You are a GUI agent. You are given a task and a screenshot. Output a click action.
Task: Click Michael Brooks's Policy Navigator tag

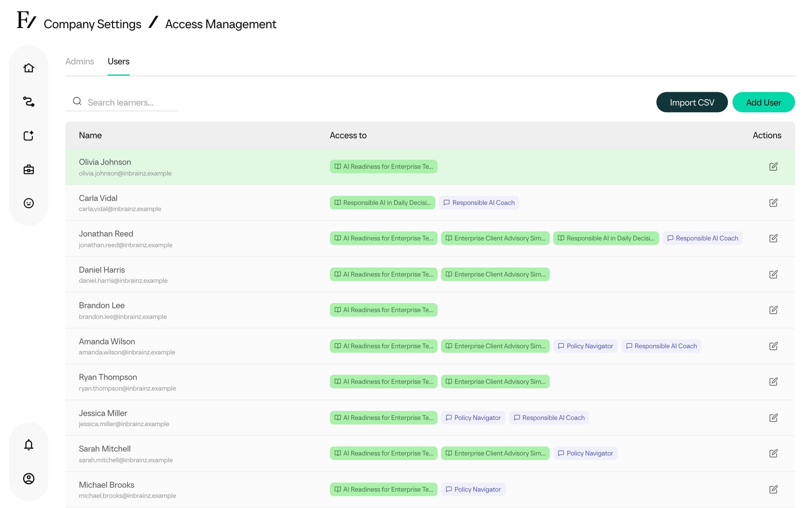473,489
